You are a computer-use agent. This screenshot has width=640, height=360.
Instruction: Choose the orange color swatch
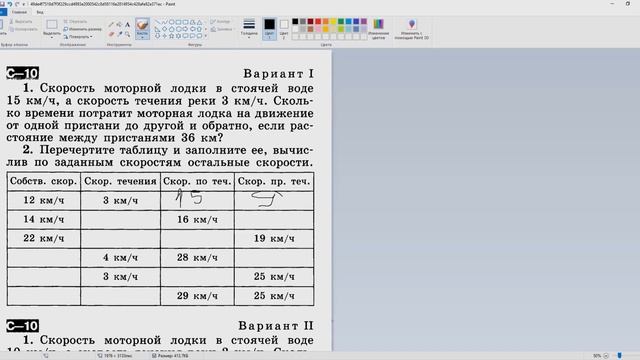coord(325,22)
